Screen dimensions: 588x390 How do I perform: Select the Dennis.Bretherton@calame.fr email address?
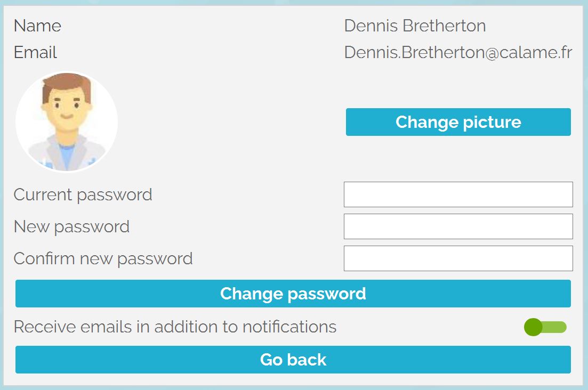click(458, 52)
